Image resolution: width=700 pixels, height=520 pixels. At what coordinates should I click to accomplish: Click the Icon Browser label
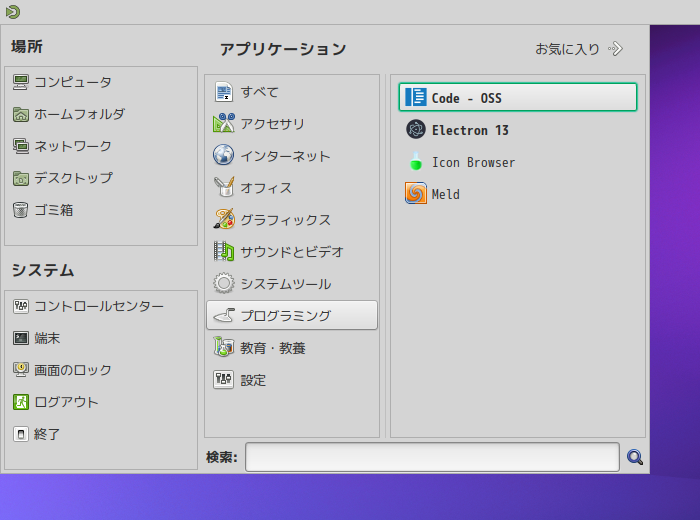[473, 162]
